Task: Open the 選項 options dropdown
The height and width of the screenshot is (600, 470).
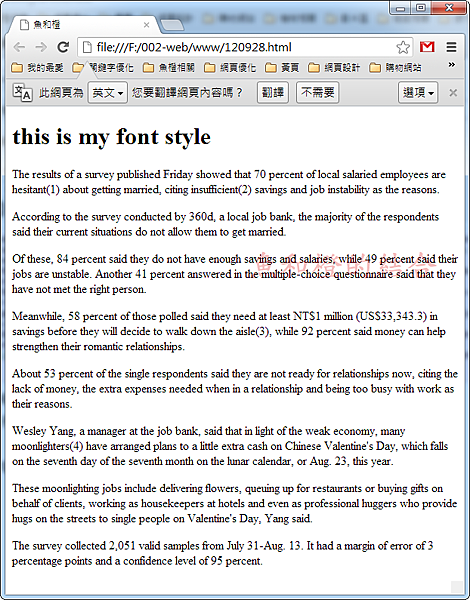Action: [x=418, y=93]
